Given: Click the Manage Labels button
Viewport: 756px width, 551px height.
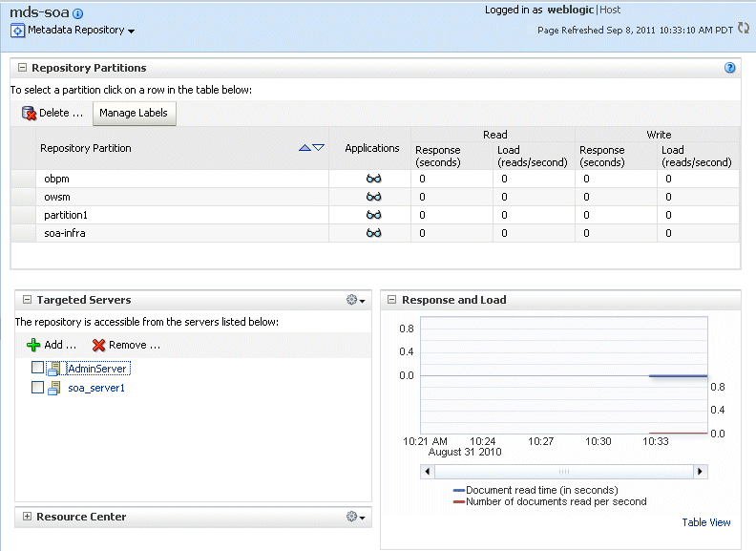Looking at the screenshot, I should click(134, 113).
